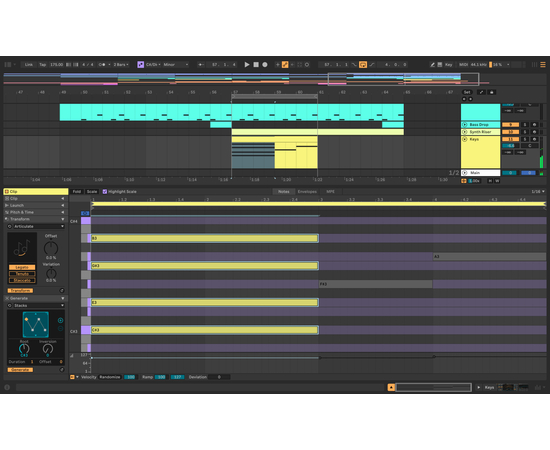Select the Tenuto articulation option
The height and width of the screenshot is (450, 550).
coord(22,274)
